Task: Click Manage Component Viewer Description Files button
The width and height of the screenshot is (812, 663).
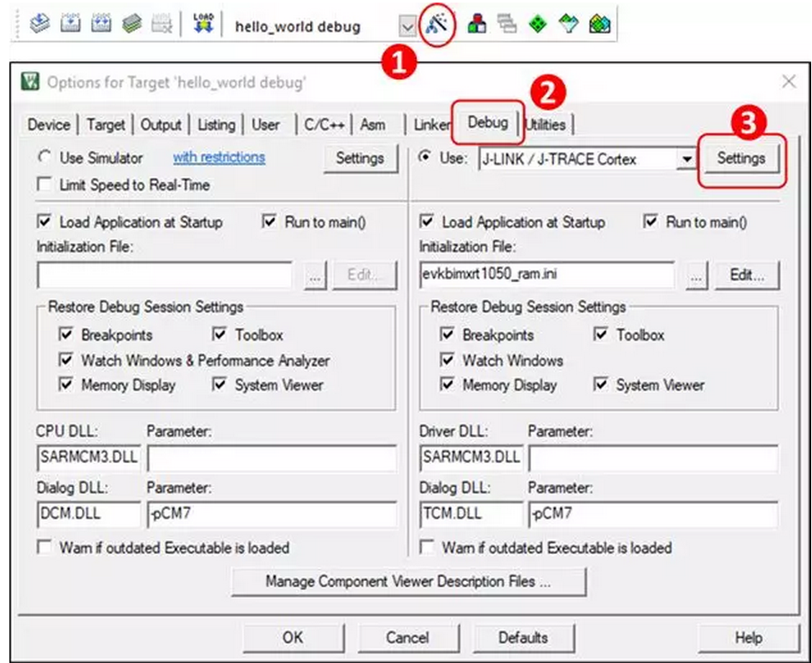Action: point(409,582)
